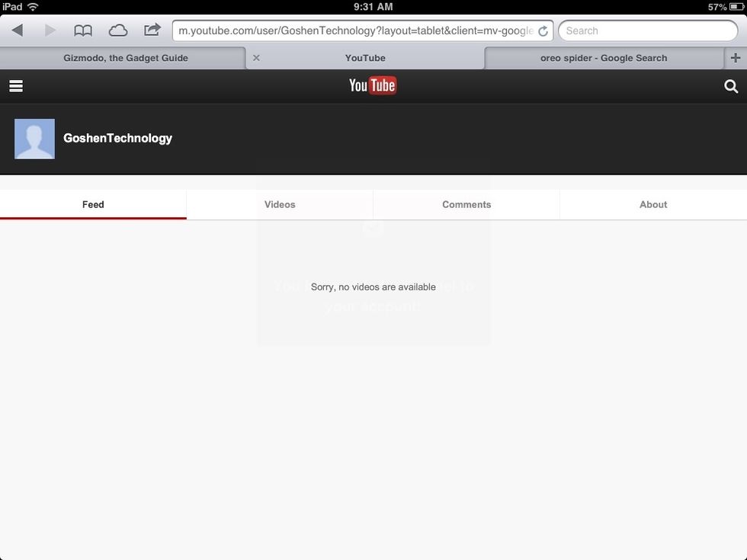The width and height of the screenshot is (747, 560).
Task: Tap the Safari forward arrow
Action: coord(50,30)
